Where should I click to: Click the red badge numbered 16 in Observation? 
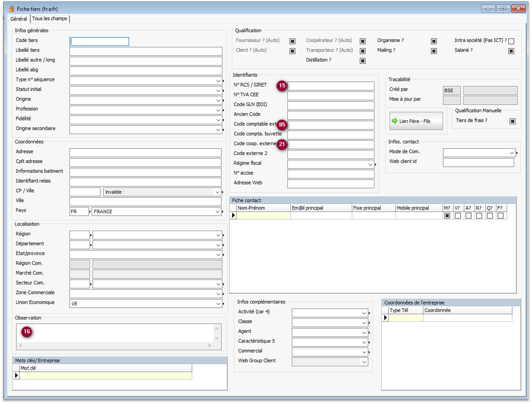pos(27,332)
